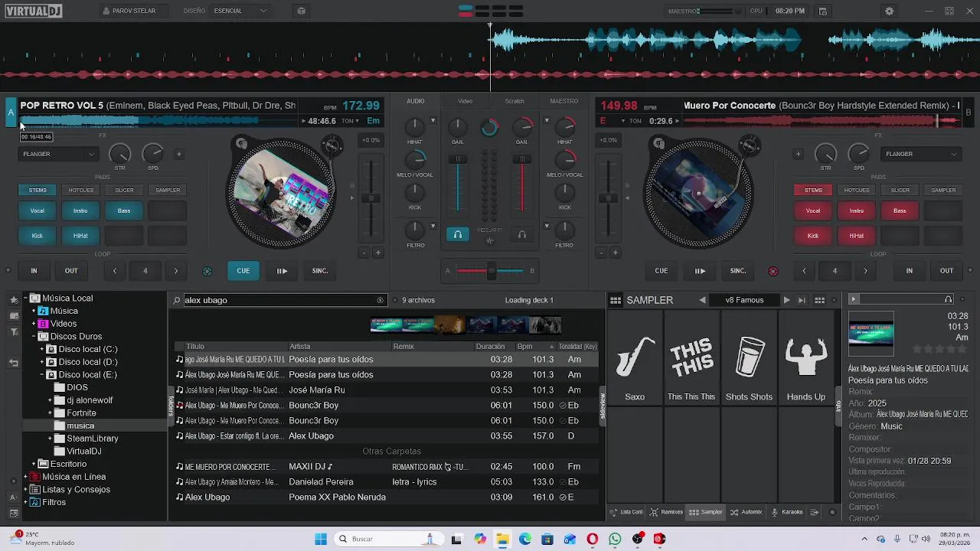Click the back arrow sidebar icon
This screenshot has width=980, height=551.
click(14, 363)
